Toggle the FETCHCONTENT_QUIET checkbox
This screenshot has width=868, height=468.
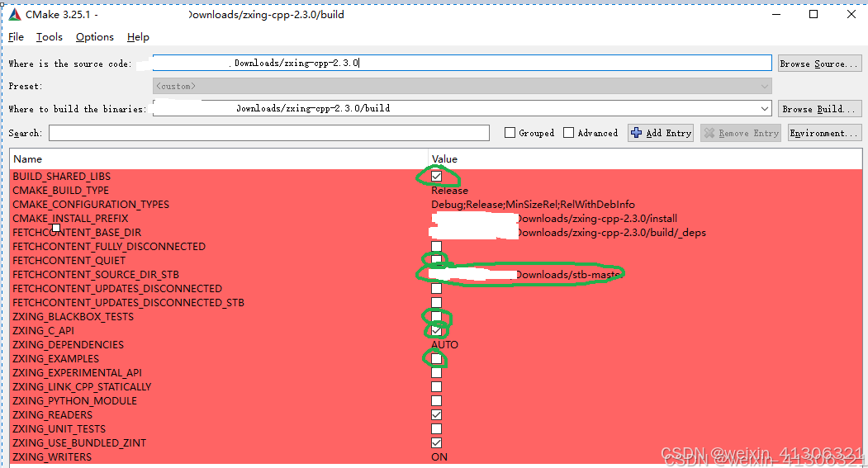tap(436, 260)
